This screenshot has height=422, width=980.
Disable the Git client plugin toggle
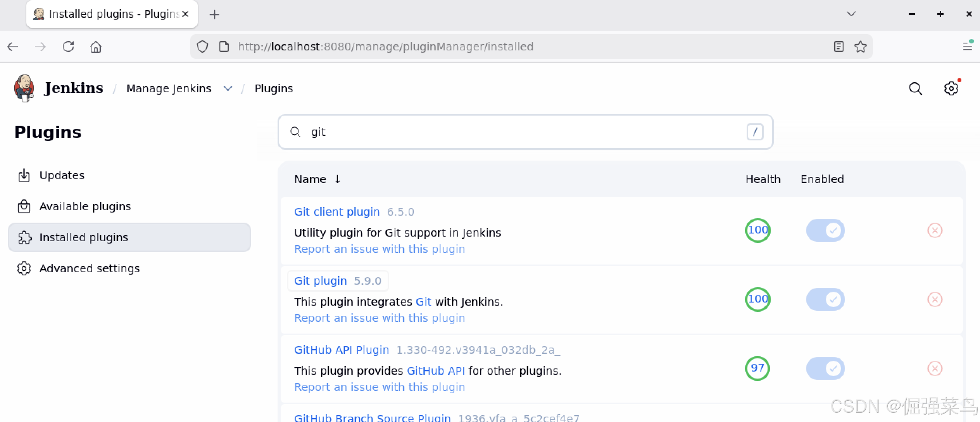[x=825, y=230]
